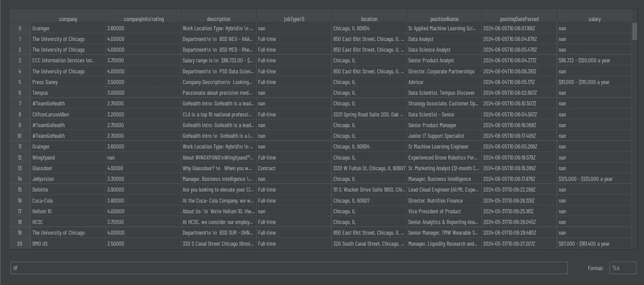Click cell 'HCSC' in company column

pos(68,222)
